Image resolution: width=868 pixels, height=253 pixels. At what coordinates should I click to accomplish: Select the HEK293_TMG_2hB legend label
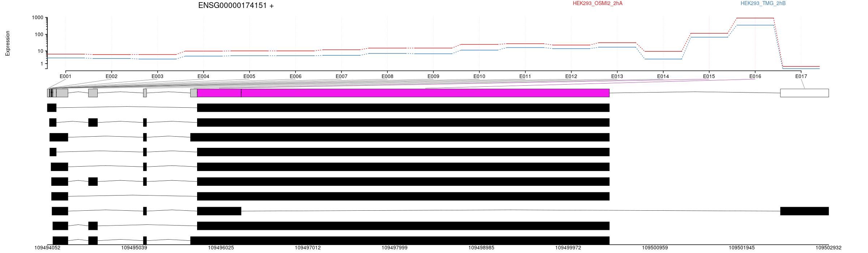(763, 3)
